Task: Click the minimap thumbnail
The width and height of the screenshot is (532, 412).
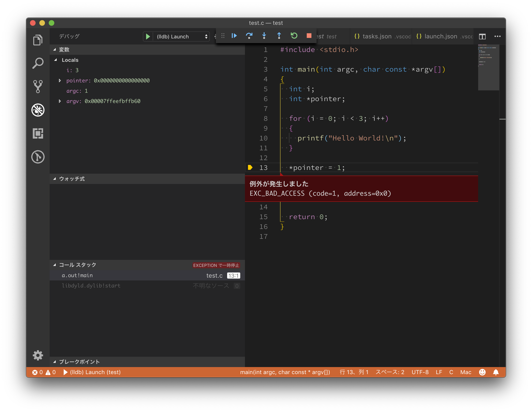Action: click(x=488, y=67)
